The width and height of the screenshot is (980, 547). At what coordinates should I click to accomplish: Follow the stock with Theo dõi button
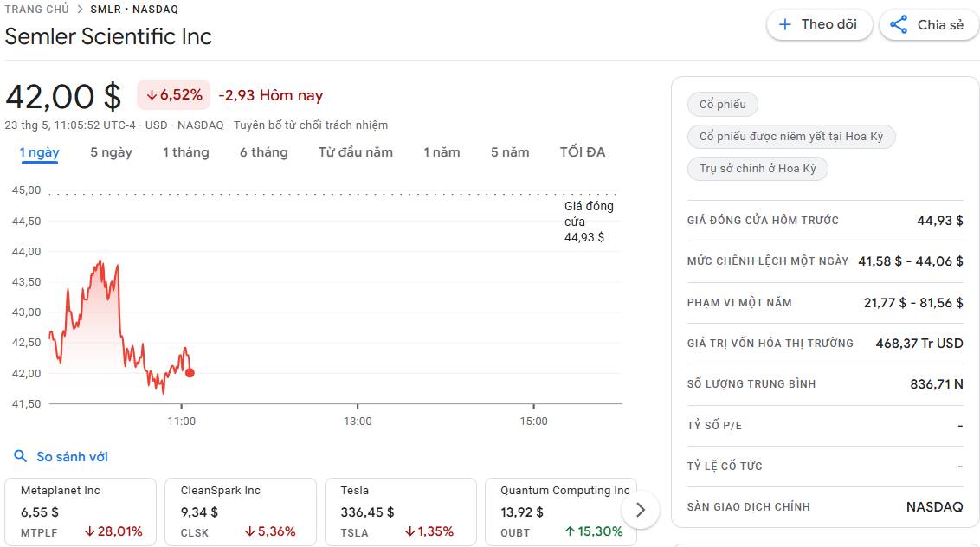point(819,24)
